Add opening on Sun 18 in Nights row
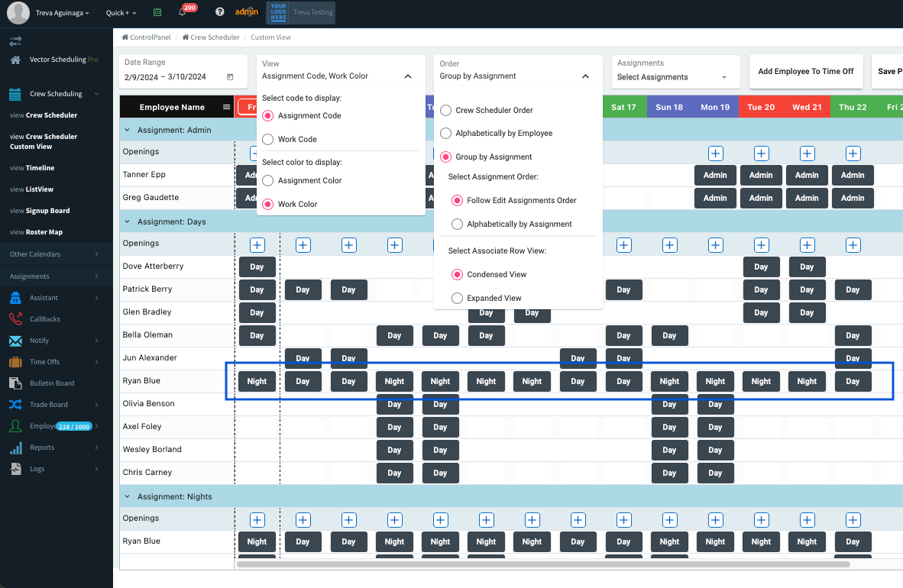Screen dimensions: 903x588 [x=669, y=520]
